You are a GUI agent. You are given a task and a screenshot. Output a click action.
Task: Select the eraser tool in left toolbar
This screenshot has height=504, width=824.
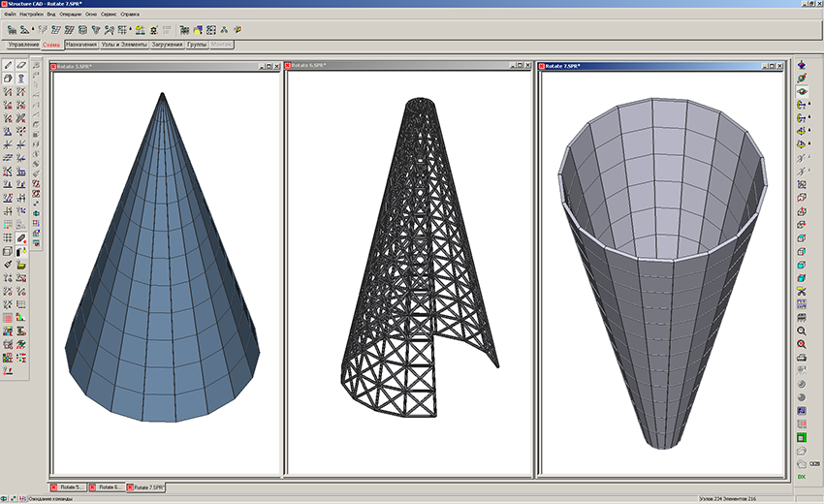point(20,65)
